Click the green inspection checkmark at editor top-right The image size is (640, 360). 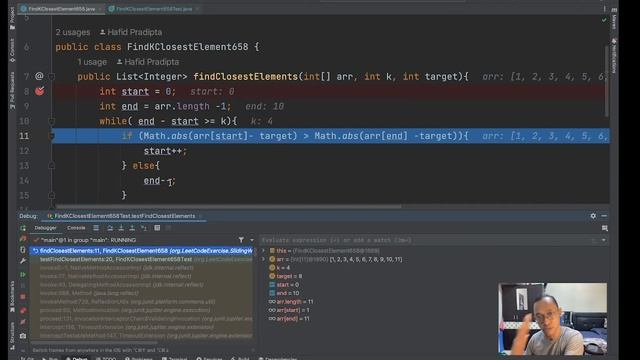point(604,20)
